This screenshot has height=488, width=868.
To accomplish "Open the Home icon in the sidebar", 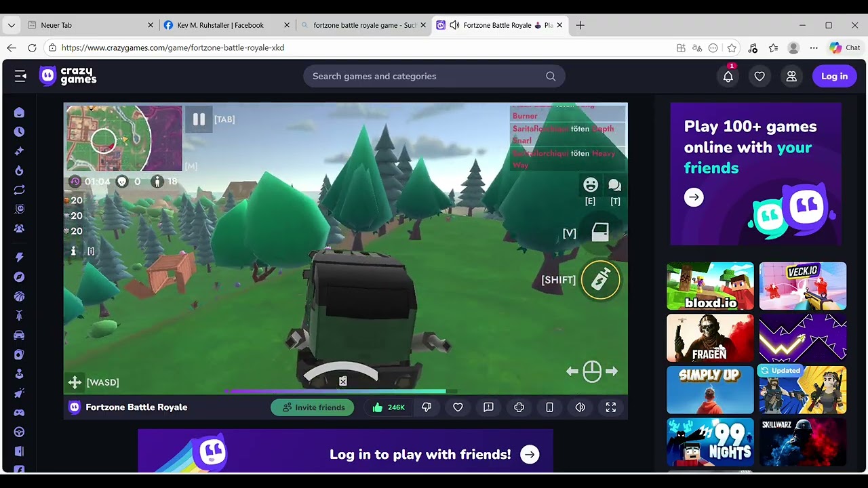I will [19, 113].
